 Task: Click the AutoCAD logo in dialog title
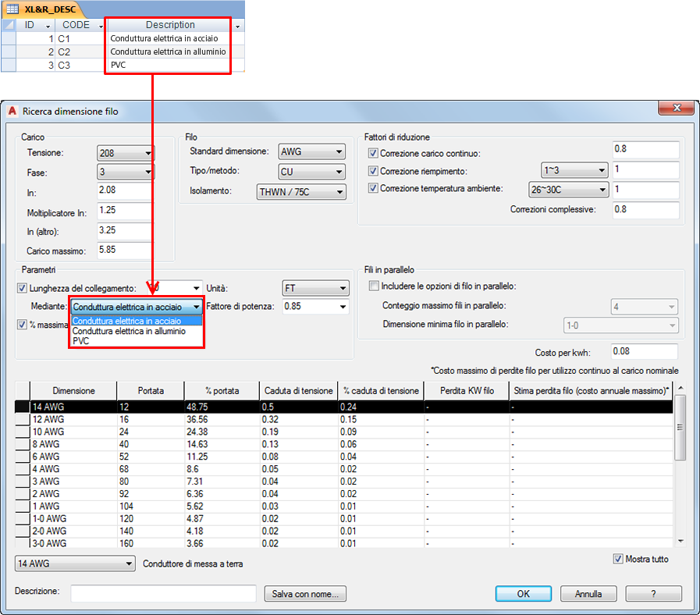[12, 111]
